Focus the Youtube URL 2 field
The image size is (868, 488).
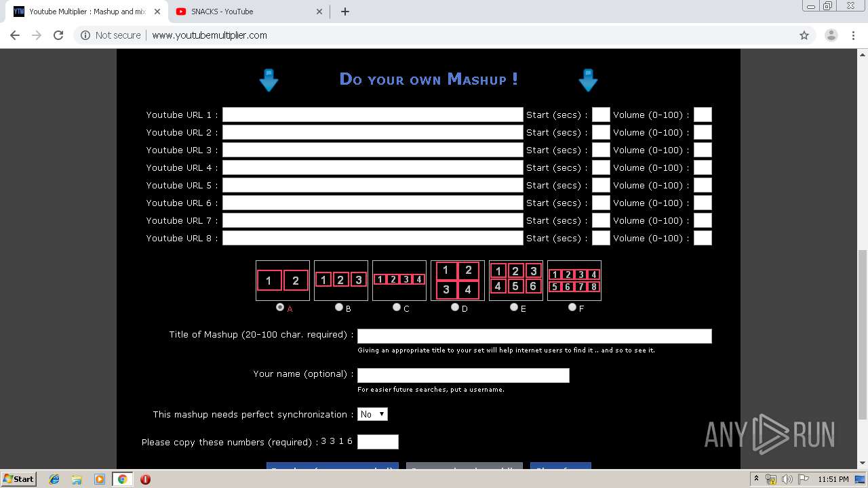pyautogui.click(x=373, y=132)
